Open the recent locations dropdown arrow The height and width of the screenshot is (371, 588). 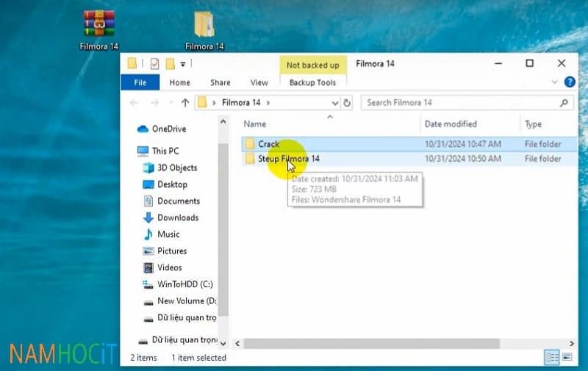coord(171,103)
